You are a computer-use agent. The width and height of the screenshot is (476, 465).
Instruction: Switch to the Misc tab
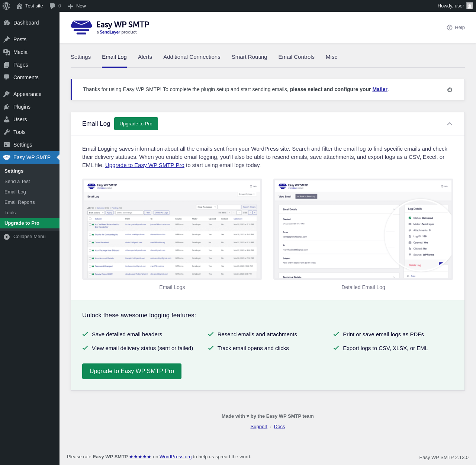[331, 57]
